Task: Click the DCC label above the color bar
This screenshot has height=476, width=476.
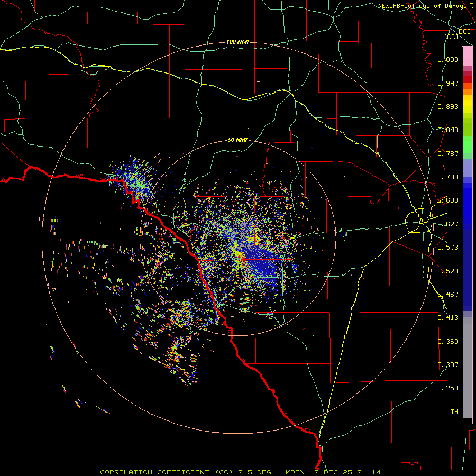Action: (x=464, y=32)
